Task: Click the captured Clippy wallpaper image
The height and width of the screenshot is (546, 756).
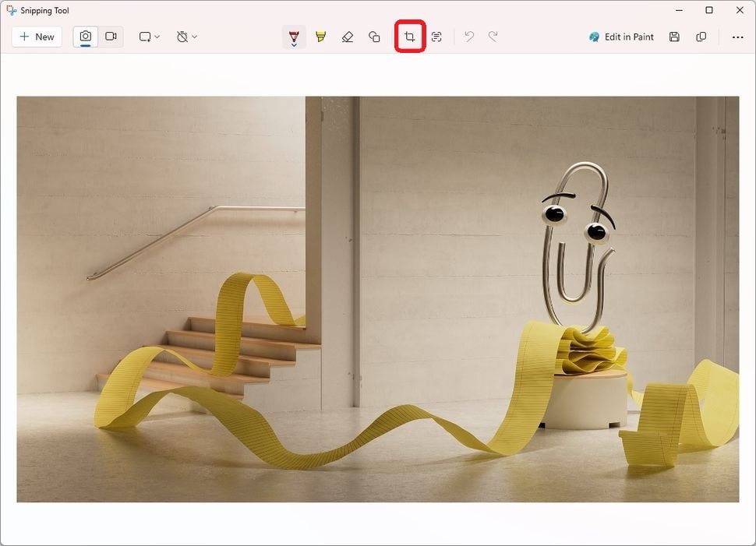Action: 377,299
